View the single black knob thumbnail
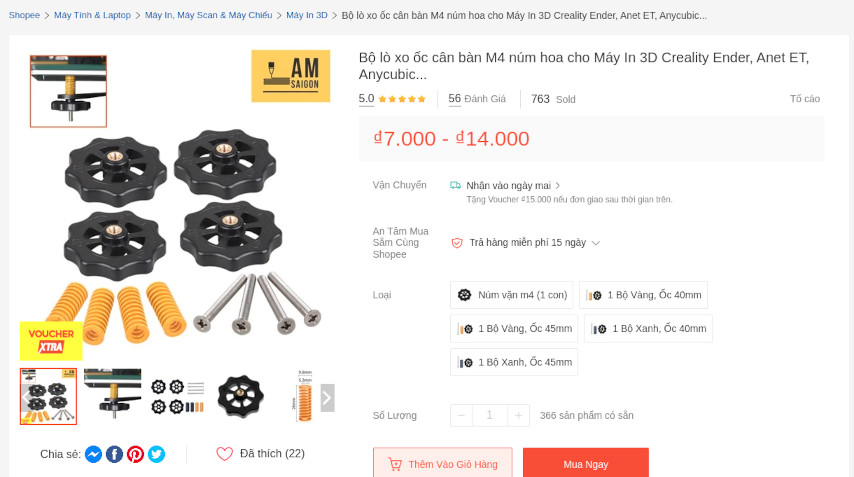Screen dimensions: 854x477 241,396
